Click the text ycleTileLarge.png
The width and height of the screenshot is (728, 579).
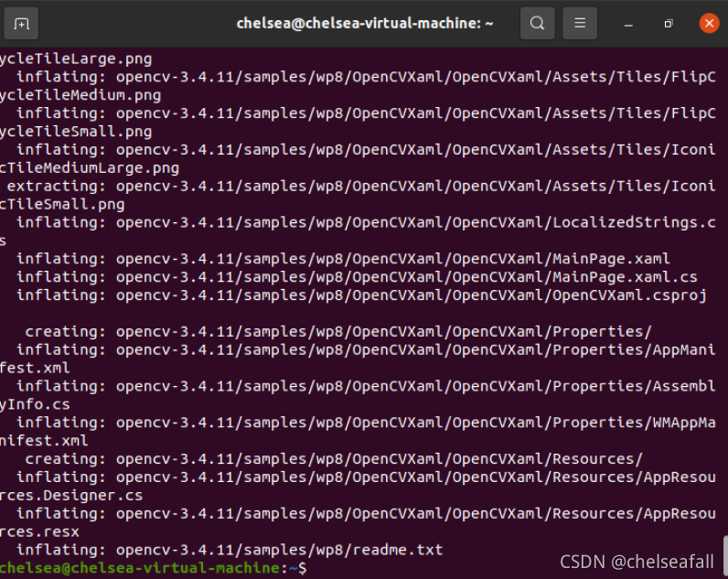(76, 59)
